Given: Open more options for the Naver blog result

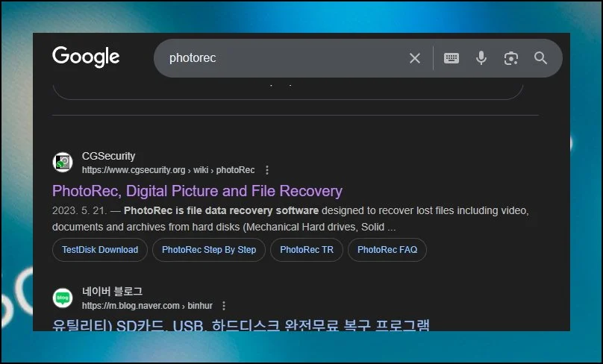Looking at the screenshot, I should (x=223, y=306).
